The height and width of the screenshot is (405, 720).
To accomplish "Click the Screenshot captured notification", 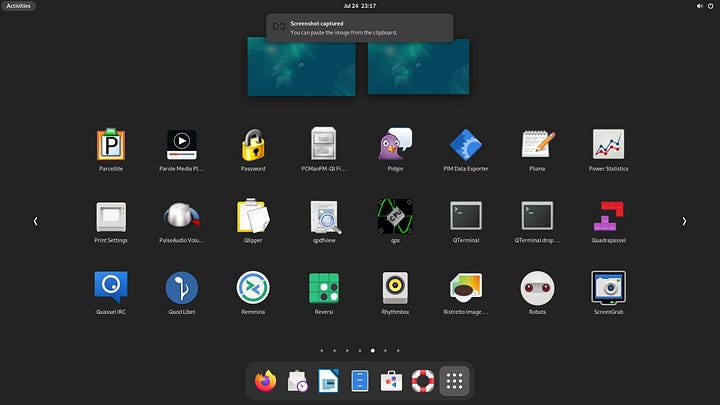I will tap(360, 28).
